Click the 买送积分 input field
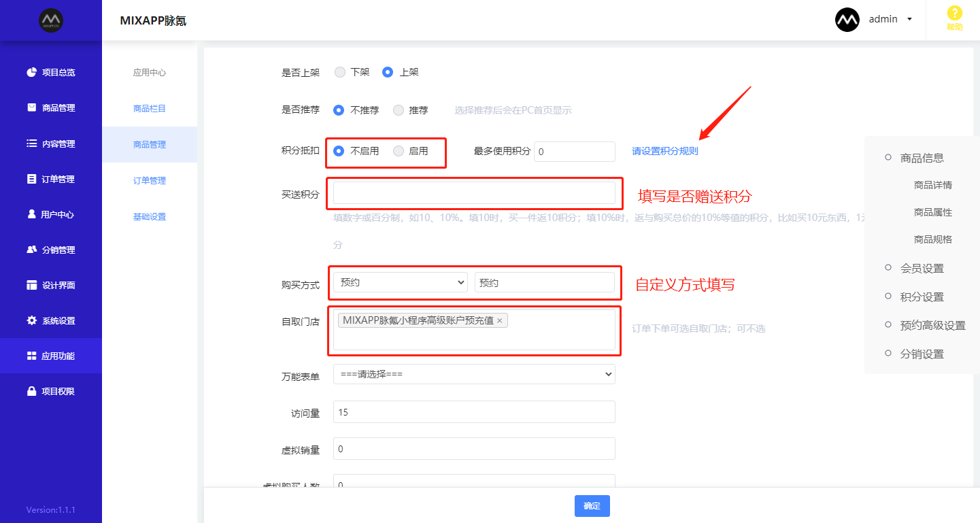 [474, 193]
